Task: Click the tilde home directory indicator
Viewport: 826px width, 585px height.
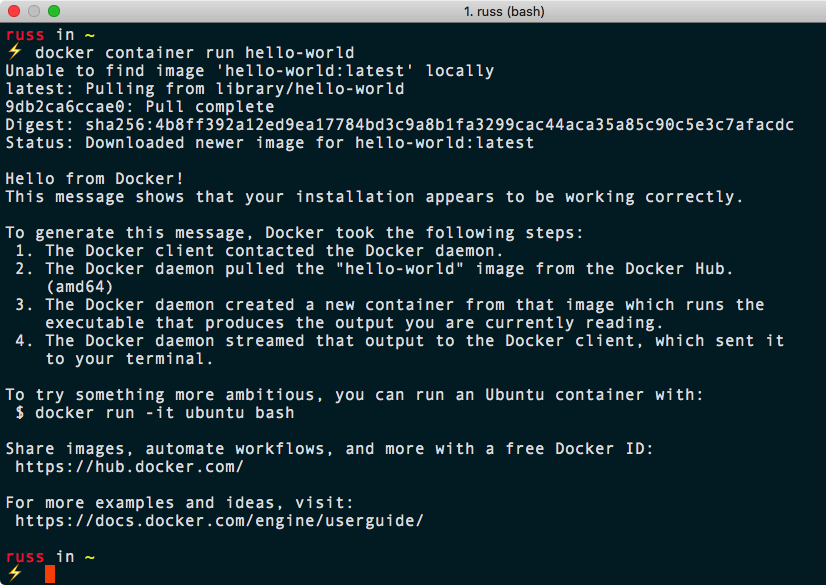Action: pos(86,34)
